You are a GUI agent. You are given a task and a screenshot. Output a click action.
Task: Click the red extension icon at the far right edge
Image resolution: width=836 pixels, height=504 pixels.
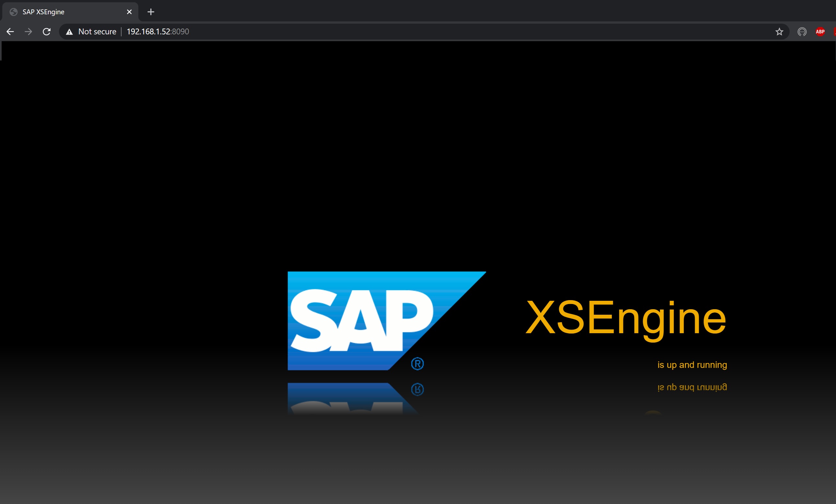pos(834,31)
